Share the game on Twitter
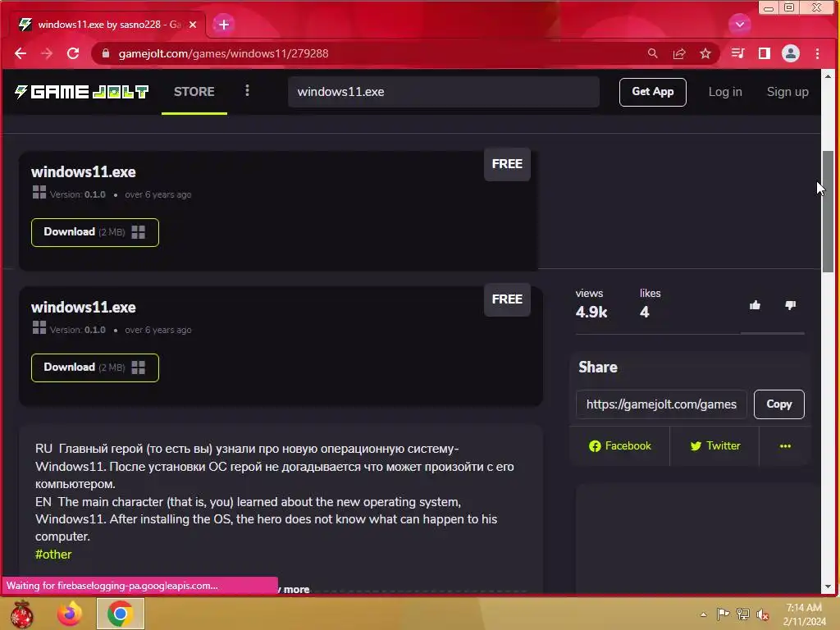Screen dimensions: 840x630 [715, 445]
